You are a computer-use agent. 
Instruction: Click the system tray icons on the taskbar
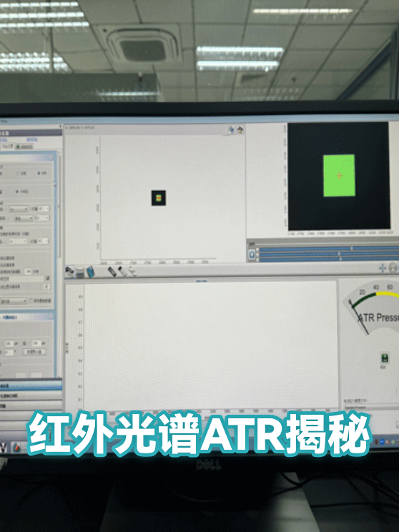[385, 442]
